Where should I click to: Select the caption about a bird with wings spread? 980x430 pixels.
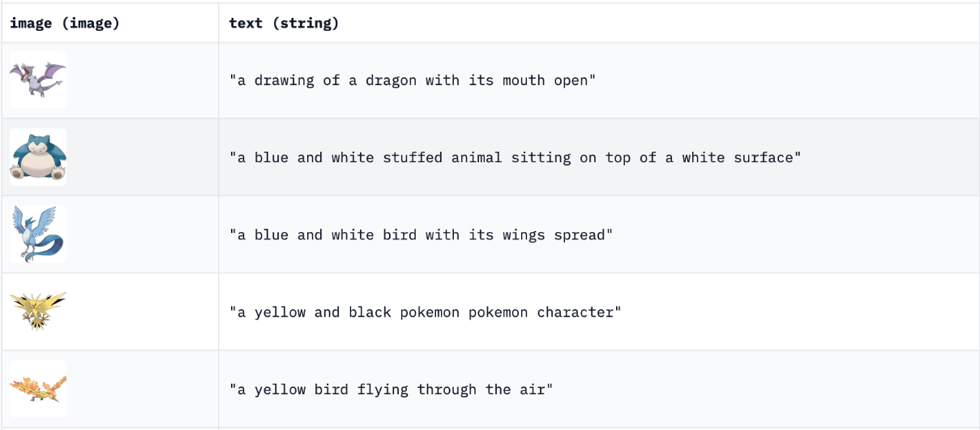[421, 234]
